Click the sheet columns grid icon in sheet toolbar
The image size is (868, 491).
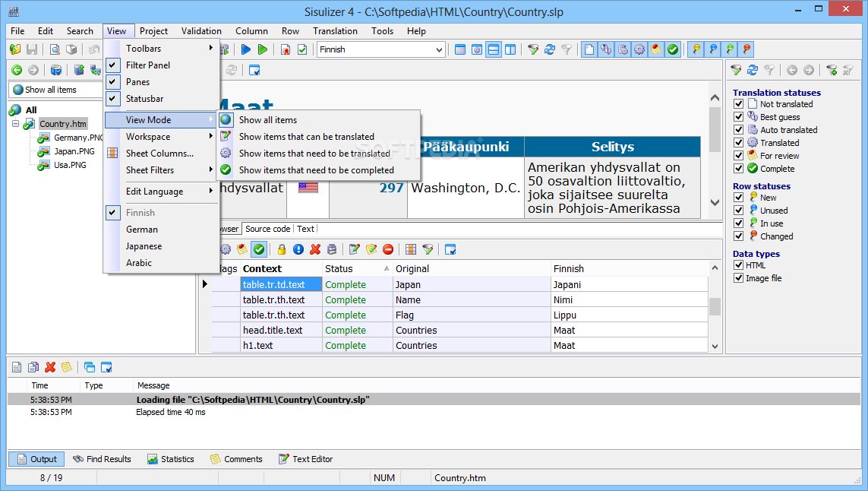click(411, 249)
